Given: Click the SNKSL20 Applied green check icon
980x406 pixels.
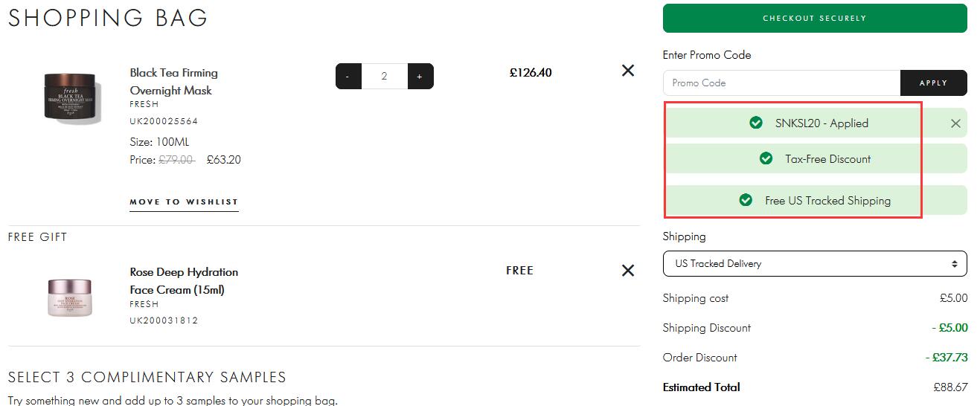Looking at the screenshot, I should 756,123.
